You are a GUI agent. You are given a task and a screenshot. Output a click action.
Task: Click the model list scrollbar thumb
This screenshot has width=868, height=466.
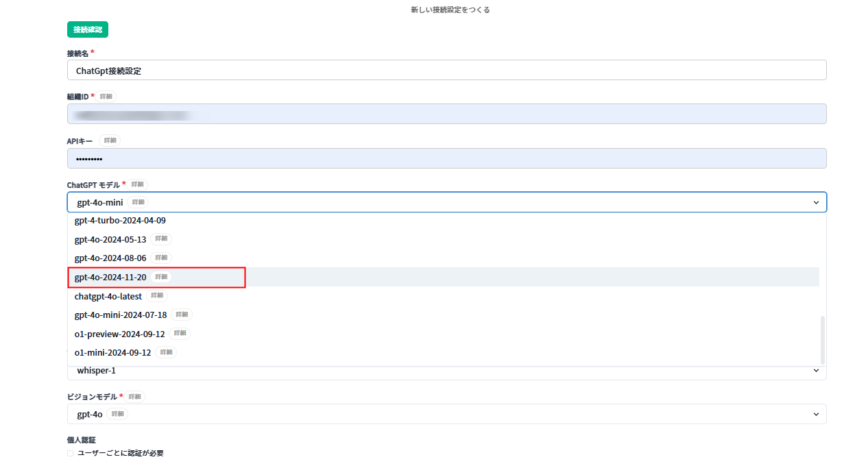823,340
